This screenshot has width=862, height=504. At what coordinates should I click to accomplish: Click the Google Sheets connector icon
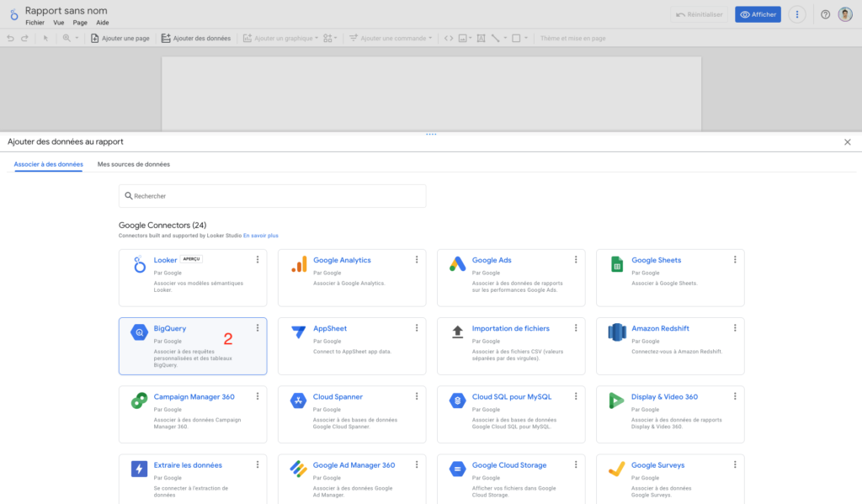(617, 264)
